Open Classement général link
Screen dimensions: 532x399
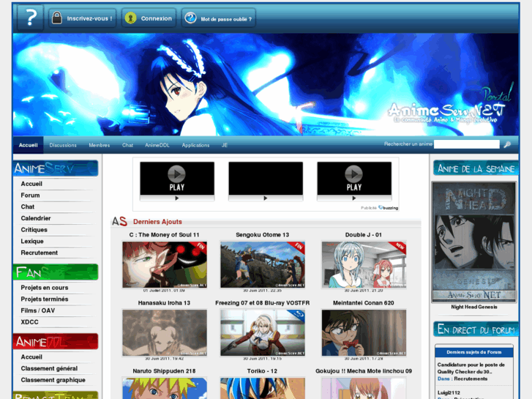(49, 369)
